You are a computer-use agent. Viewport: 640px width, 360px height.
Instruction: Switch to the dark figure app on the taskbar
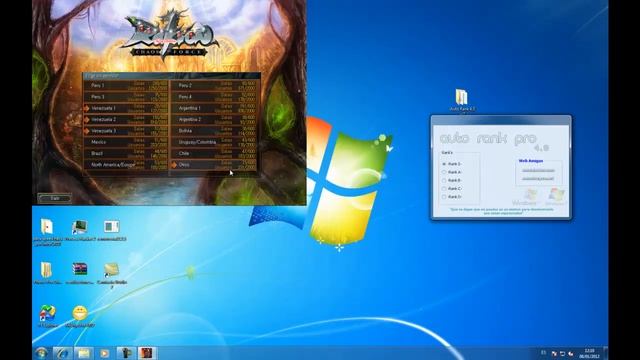[x=126, y=353]
